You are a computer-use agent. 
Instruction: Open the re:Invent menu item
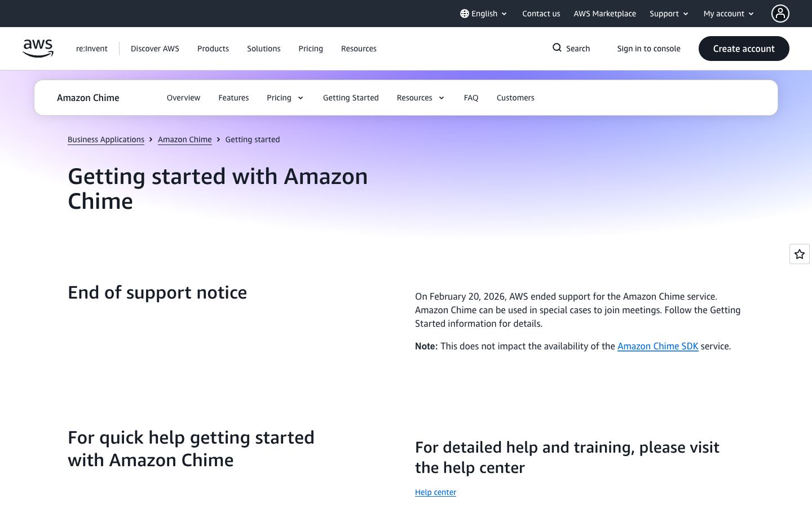tap(92, 49)
